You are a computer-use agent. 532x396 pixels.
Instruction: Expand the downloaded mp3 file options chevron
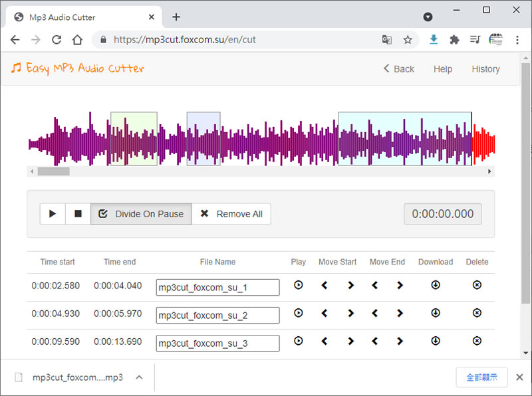(139, 377)
